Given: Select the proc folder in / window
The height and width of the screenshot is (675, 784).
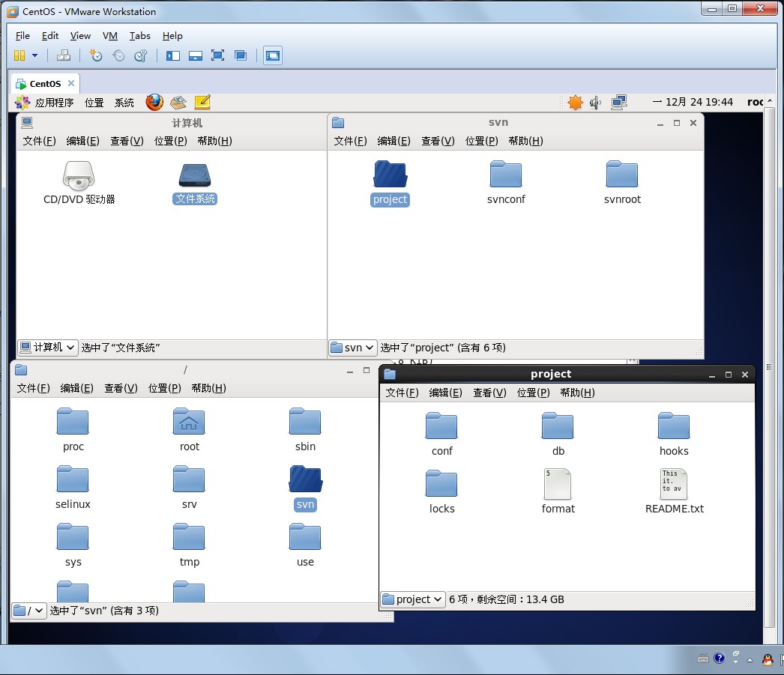Looking at the screenshot, I should [x=73, y=430].
